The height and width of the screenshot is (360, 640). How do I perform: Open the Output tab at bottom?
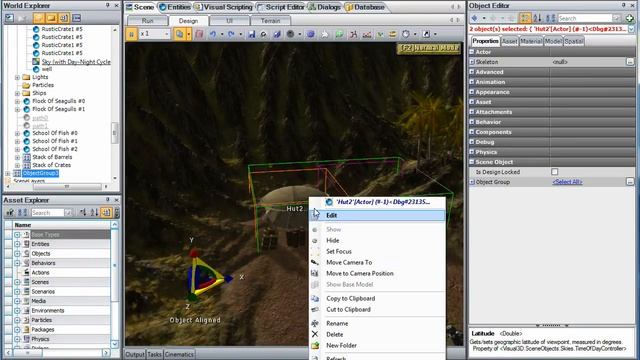135,354
